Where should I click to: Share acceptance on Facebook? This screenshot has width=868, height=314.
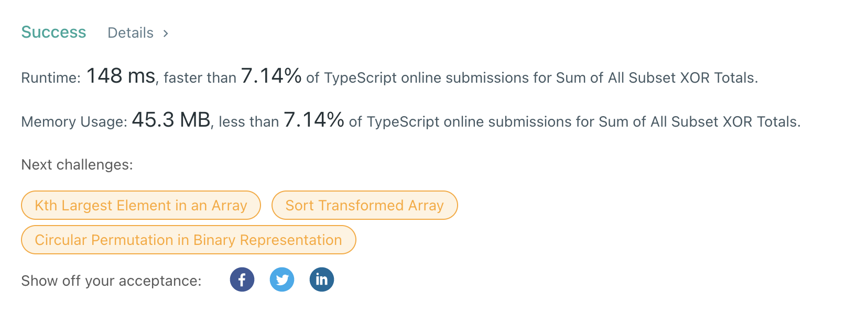pyautogui.click(x=242, y=280)
